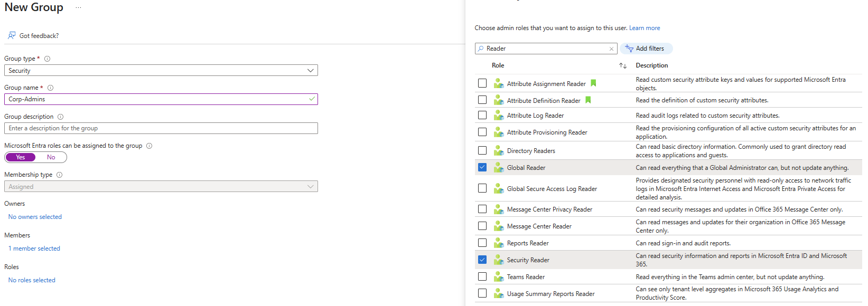The height and width of the screenshot is (306, 868).
Task: Uncheck the Global Reader checkbox
Action: point(482,167)
